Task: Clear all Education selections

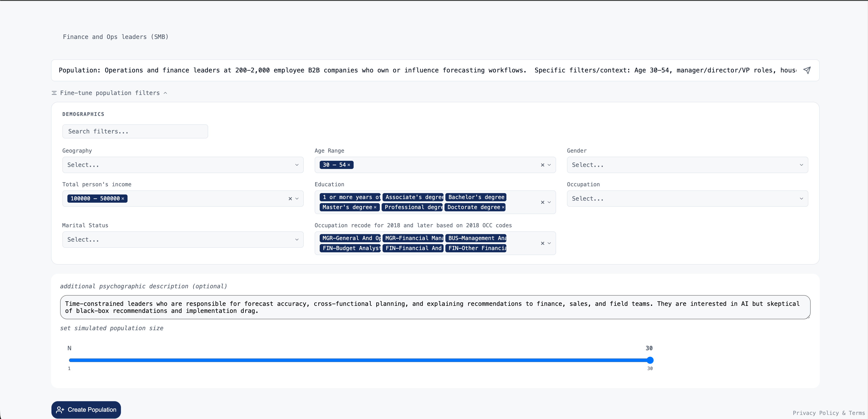Action: [542, 202]
